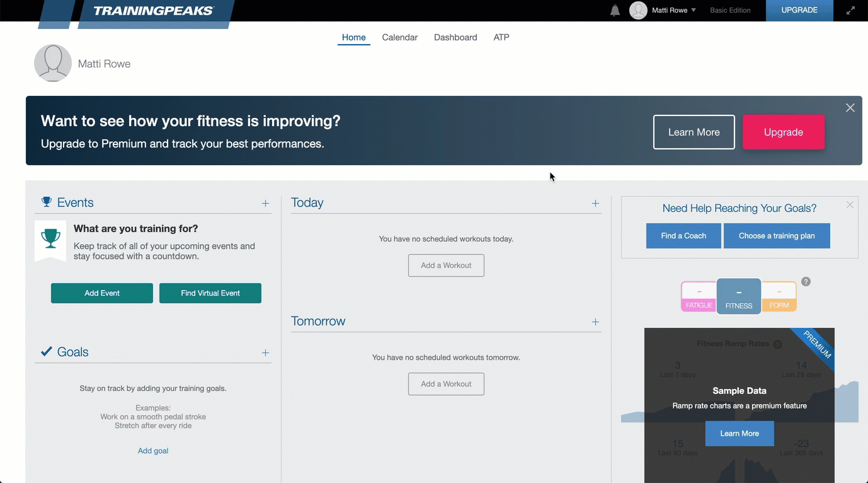The width and height of the screenshot is (868, 483).
Task: Click the Find a Coach button
Action: click(x=683, y=236)
